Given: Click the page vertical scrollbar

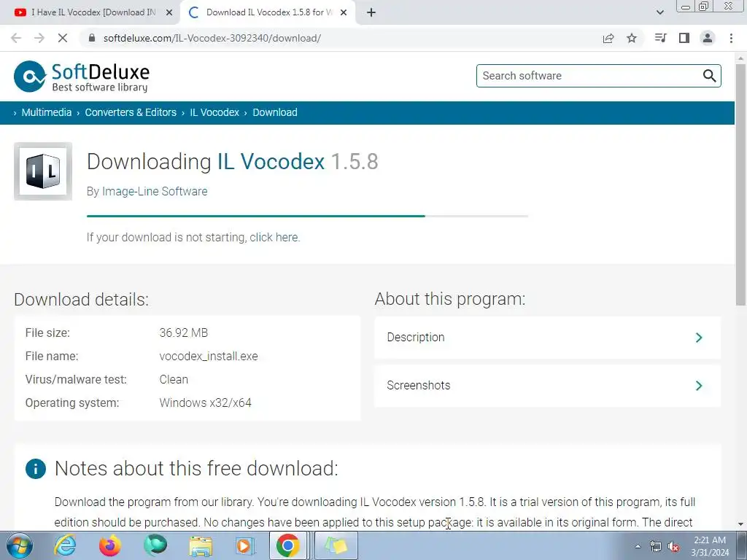Looking at the screenshot, I should (x=740, y=184).
